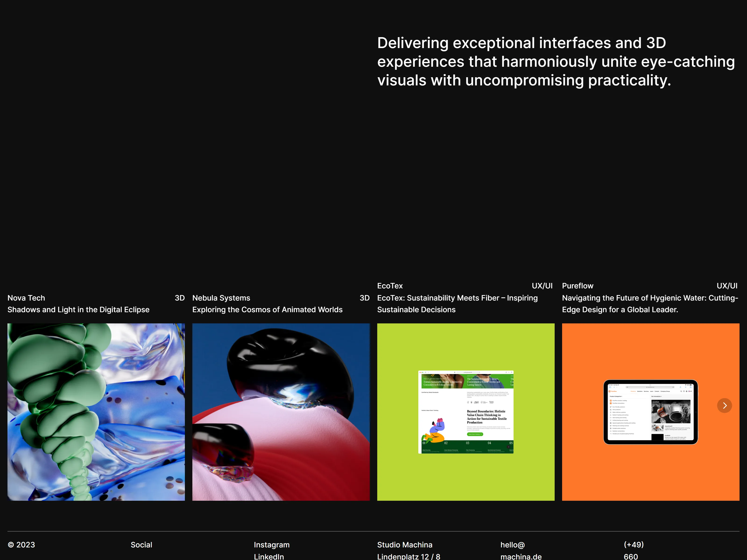Open Exploring the Cosmos of Animated Worlds
747x560 pixels.
pyautogui.click(x=268, y=310)
